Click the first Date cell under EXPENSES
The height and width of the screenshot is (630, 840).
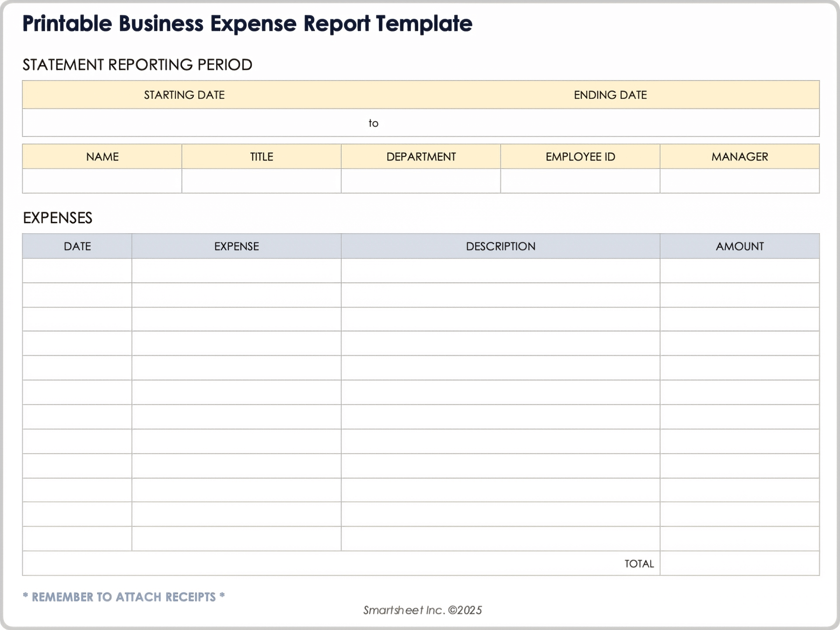pyautogui.click(x=77, y=271)
